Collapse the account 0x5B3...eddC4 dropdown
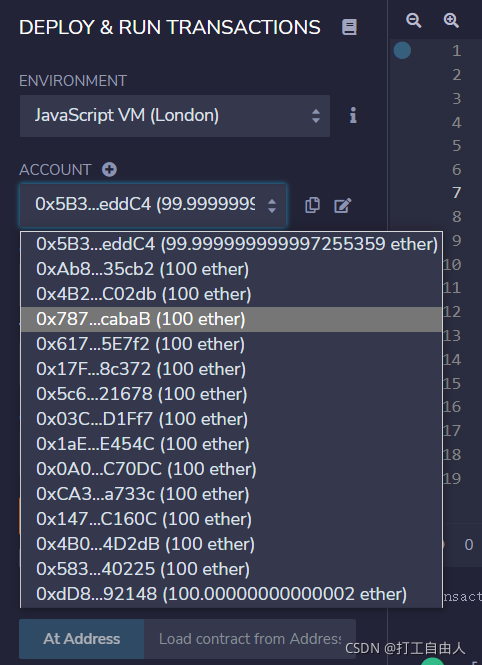 [153, 205]
